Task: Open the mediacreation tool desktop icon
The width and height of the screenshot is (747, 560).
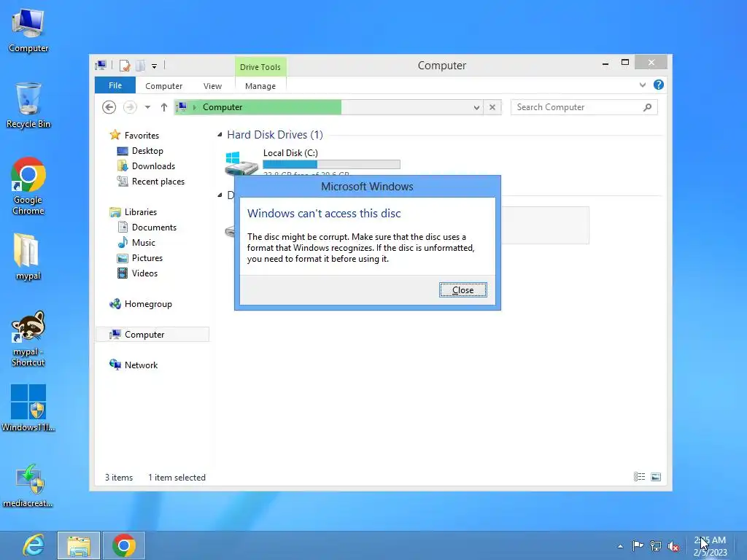Action: coord(28,485)
